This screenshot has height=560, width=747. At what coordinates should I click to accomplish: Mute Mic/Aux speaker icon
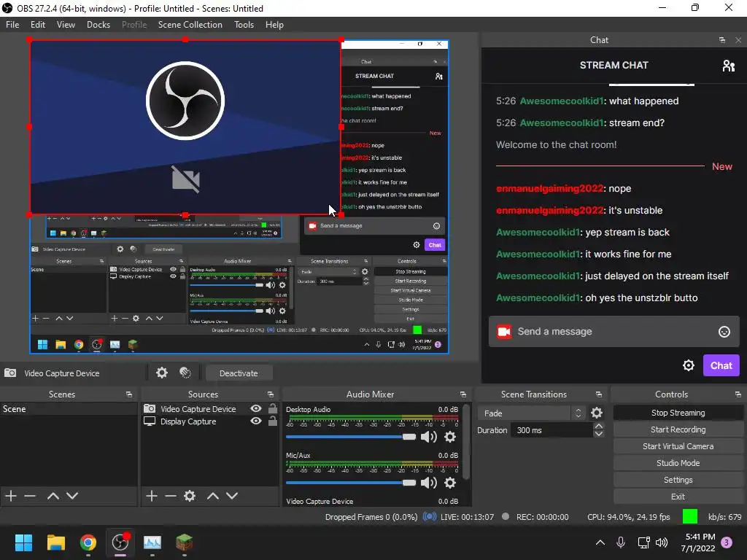[x=429, y=483]
